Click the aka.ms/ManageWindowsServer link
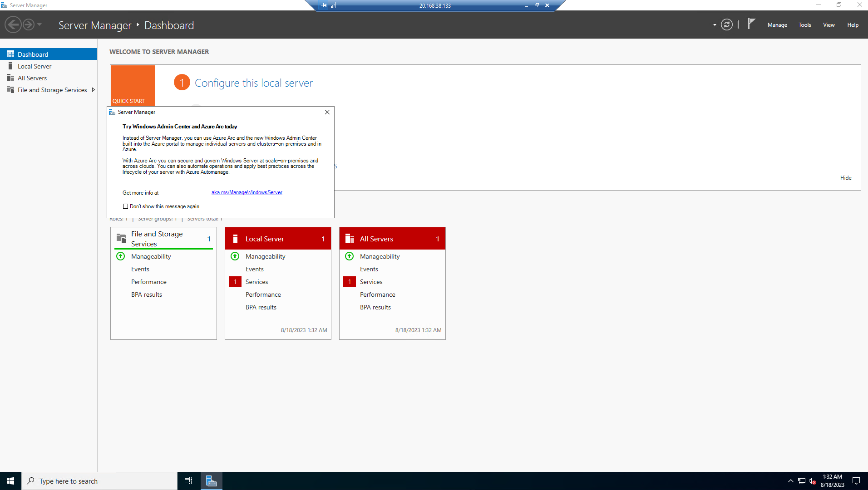 [247, 192]
